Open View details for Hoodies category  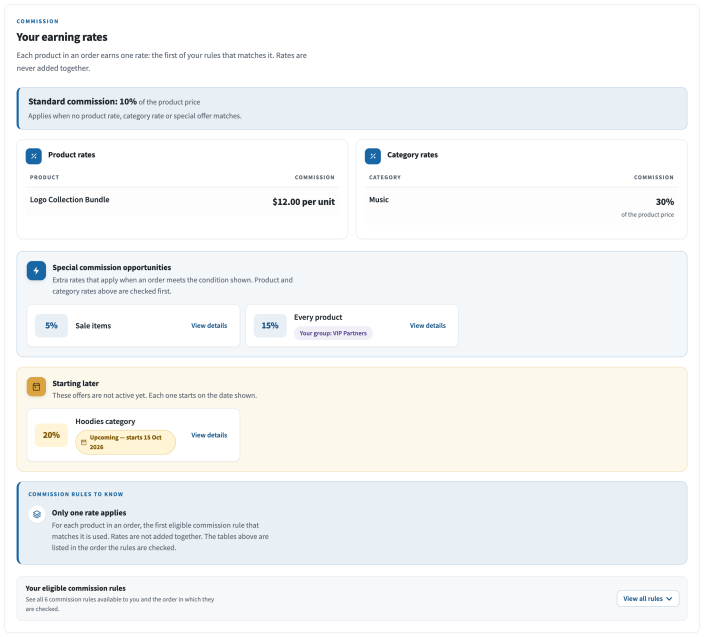(x=209, y=435)
